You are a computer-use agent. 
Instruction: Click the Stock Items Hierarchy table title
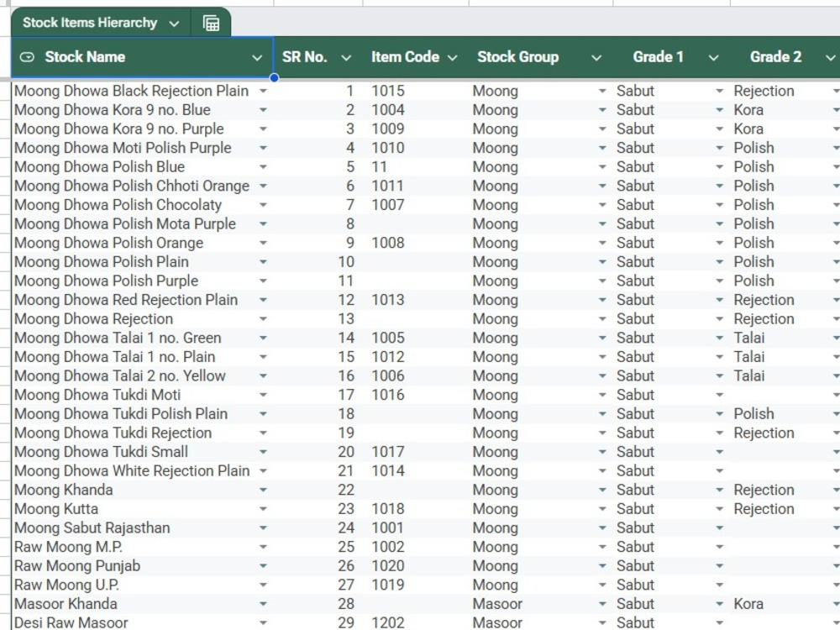[x=90, y=23]
